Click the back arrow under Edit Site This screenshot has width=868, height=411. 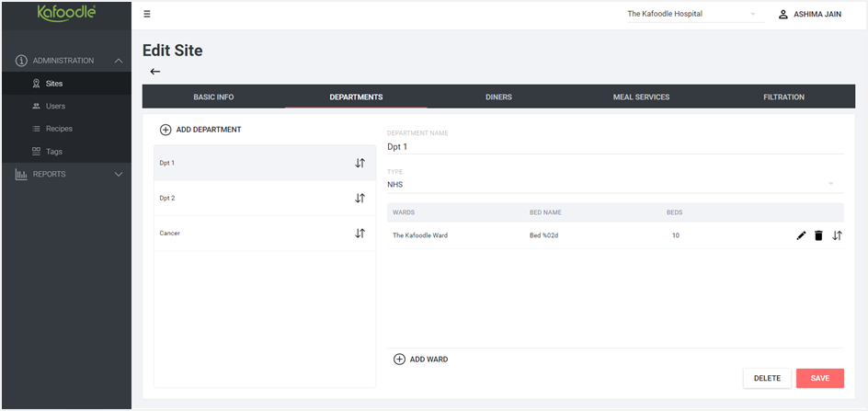coord(155,72)
